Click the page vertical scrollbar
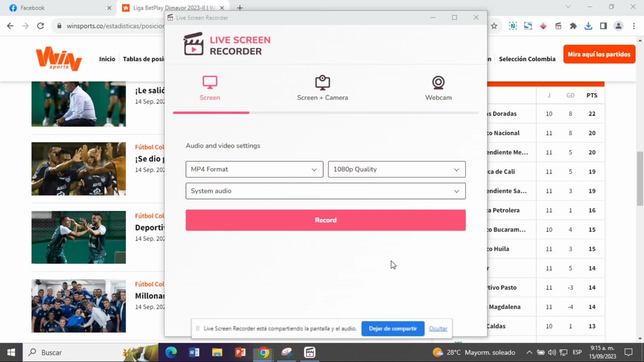 640,178
